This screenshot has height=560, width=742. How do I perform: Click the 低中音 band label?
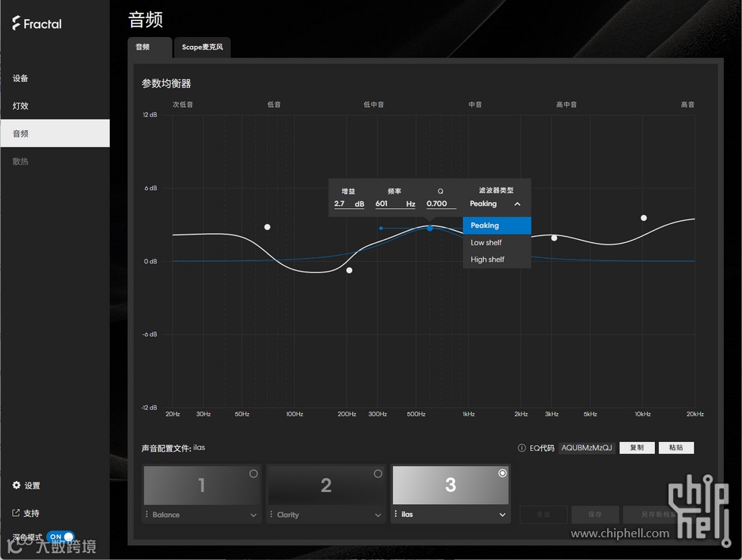point(374,104)
